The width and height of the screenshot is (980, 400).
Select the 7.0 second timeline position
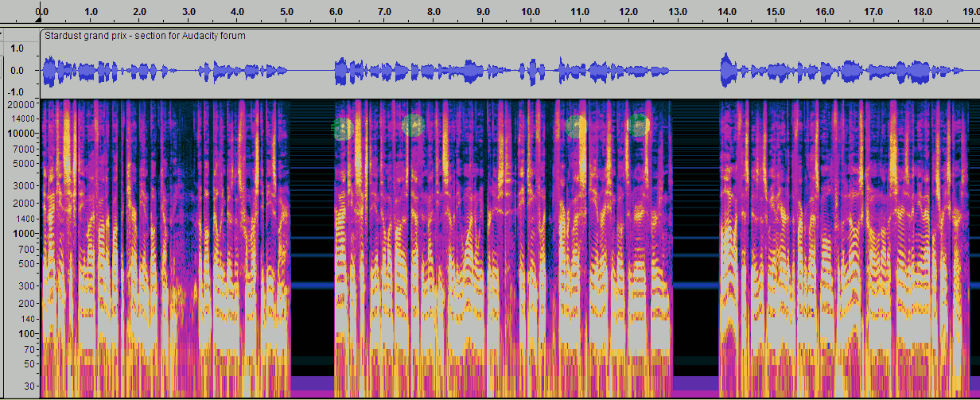pos(384,12)
